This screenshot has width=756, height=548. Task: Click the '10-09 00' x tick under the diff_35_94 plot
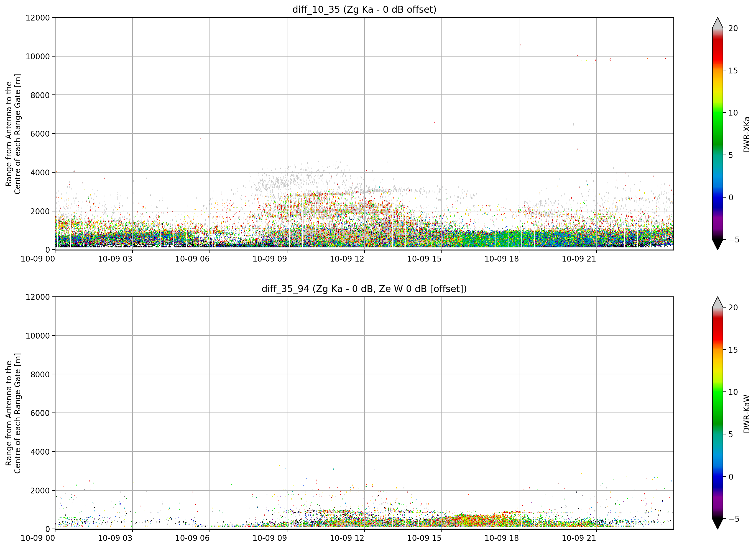click(x=38, y=538)
